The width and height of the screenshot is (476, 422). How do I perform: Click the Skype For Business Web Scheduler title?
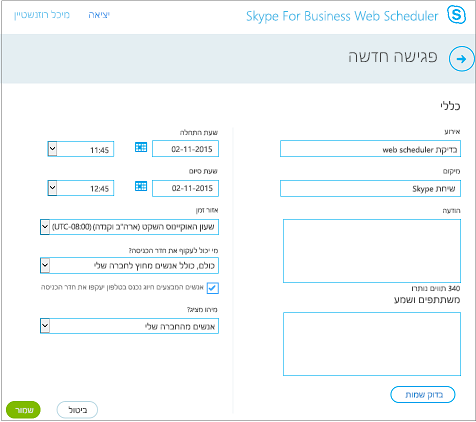pos(342,16)
